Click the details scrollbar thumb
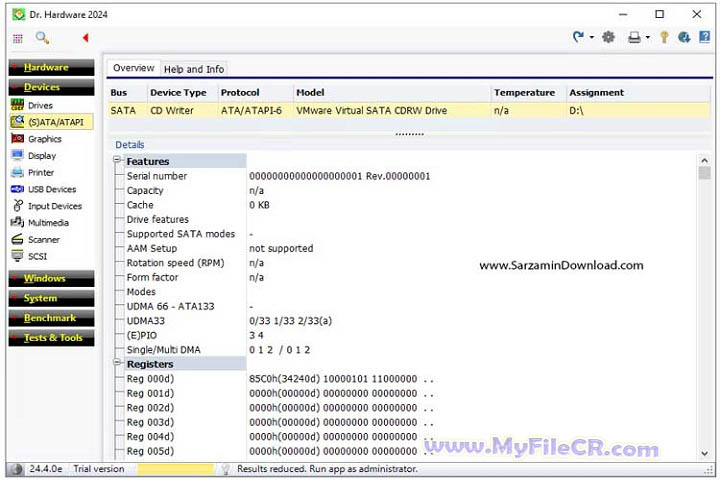Image resolution: width=720 pixels, height=480 pixels. click(x=704, y=173)
